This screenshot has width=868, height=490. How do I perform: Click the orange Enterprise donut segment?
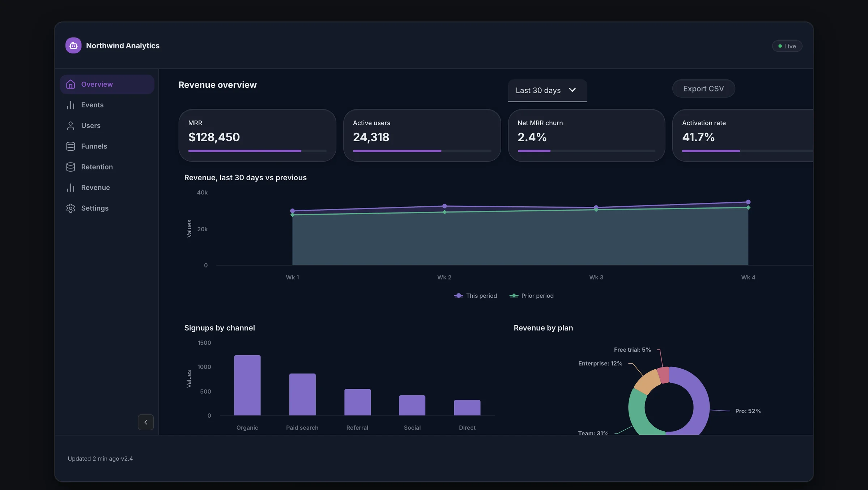coord(648,382)
